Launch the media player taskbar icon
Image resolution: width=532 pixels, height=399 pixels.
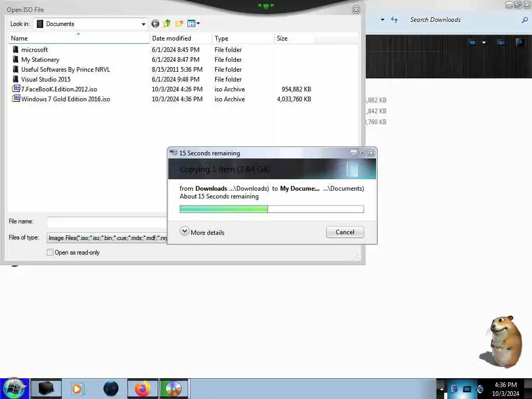77,389
